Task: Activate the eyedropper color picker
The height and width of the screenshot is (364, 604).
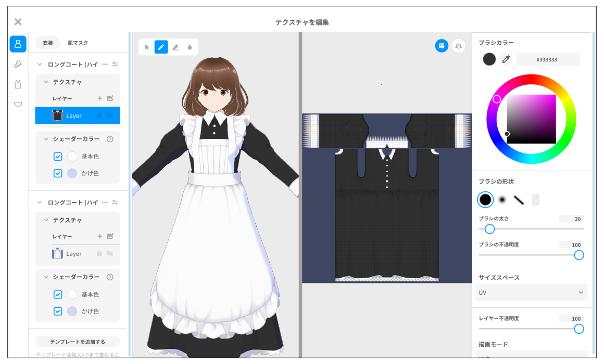Action: coord(506,59)
